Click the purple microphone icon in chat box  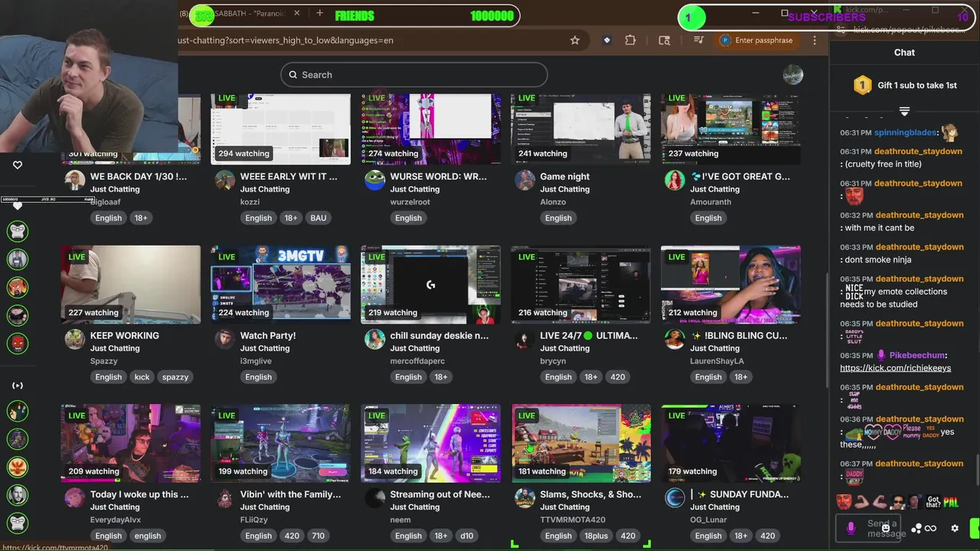pyautogui.click(x=851, y=528)
